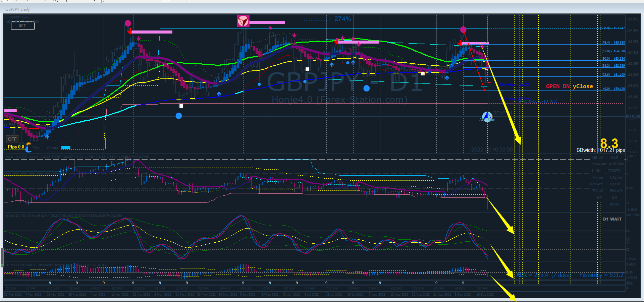Select the large magenta dot above the April 2022 peak
644x302 pixels.
tap(128, 23)
